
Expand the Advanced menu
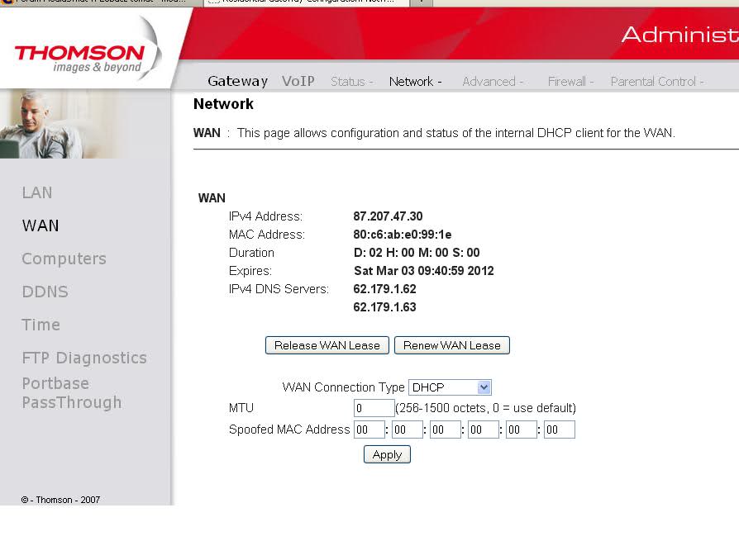point(493,82)
